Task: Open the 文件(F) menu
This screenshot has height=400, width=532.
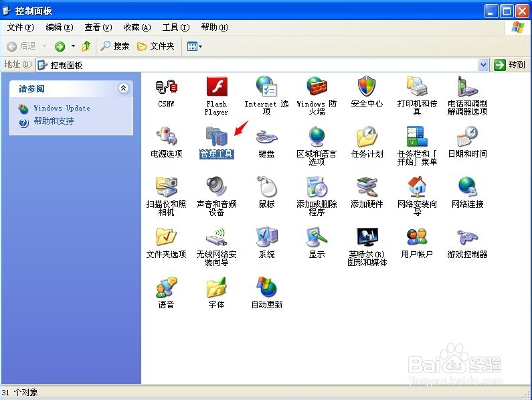Action: pyautogui.click(x=21, y=27)
